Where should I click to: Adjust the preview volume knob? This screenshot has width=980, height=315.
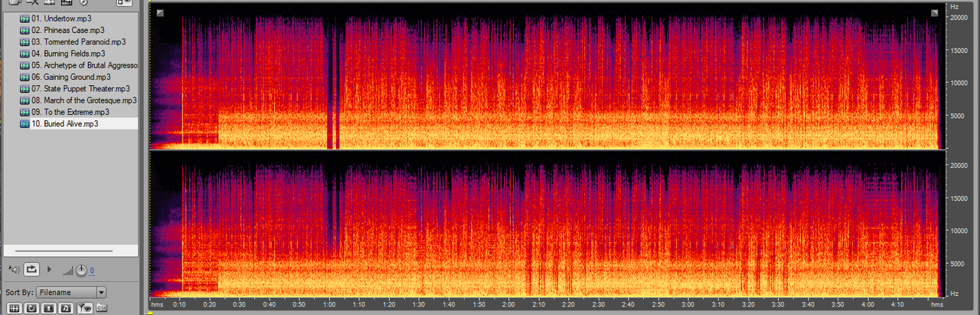click(x=81, y=269)
